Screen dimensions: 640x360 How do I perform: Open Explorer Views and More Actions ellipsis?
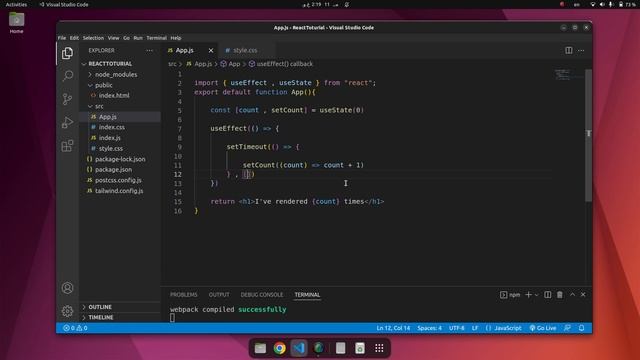click(x=149, y=50)
